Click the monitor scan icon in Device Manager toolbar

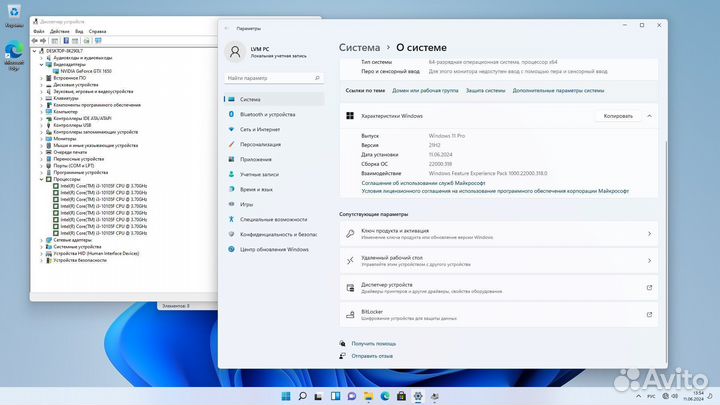coord(98,41)
